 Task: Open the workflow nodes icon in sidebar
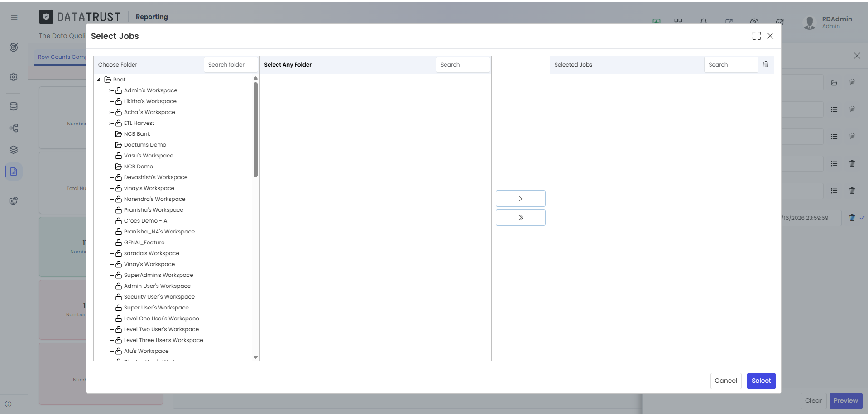pos(14,128)
